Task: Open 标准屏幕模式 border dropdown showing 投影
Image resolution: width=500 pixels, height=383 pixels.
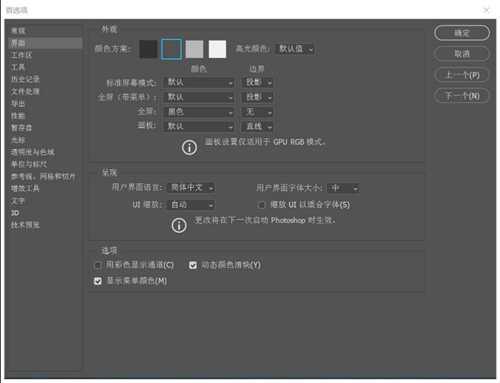Action: coord(257,82)
